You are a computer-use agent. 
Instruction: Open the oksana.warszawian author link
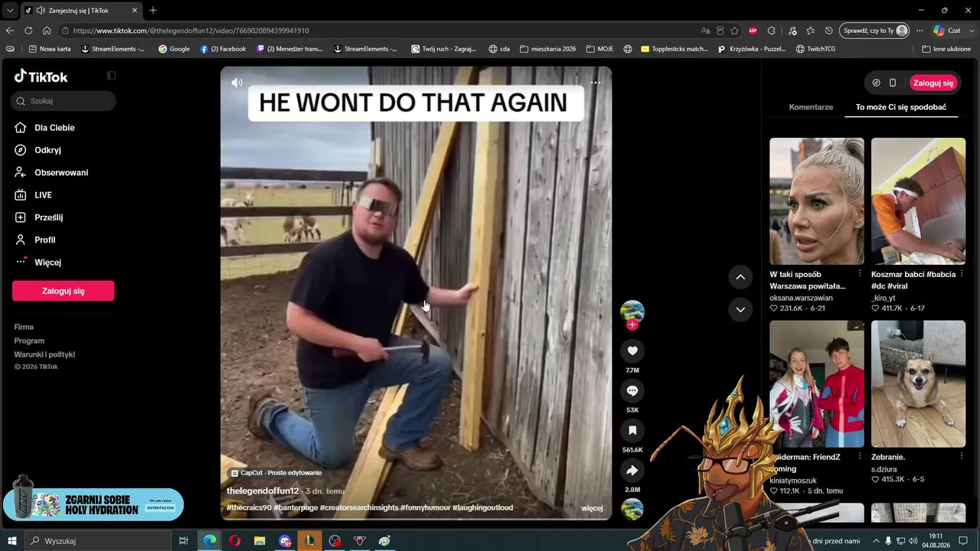[801, 298]
